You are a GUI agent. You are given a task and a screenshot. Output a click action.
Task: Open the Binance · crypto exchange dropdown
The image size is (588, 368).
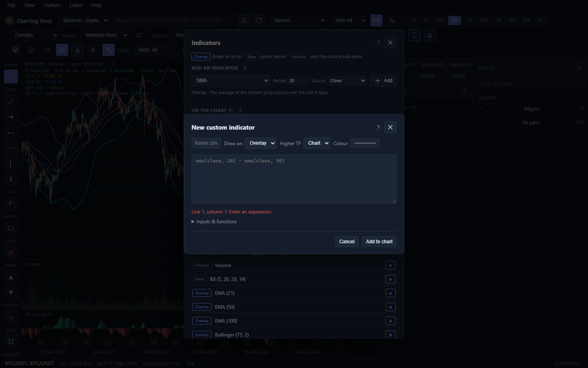pyautogui.click(x=84, y=20)
